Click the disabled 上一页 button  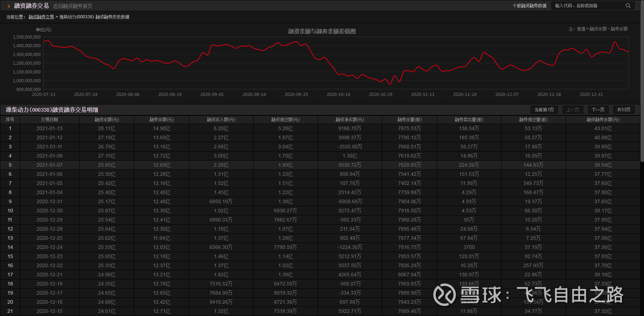click(x=573, y=110)
